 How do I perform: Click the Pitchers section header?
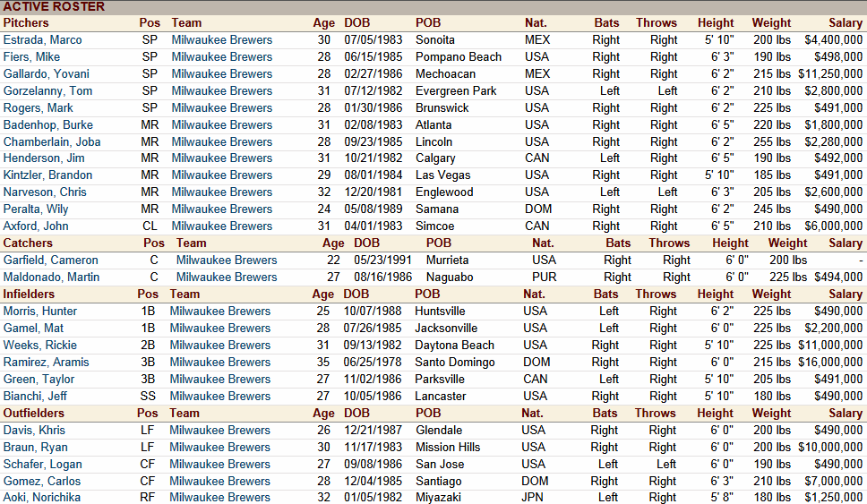tap(26, 22)
